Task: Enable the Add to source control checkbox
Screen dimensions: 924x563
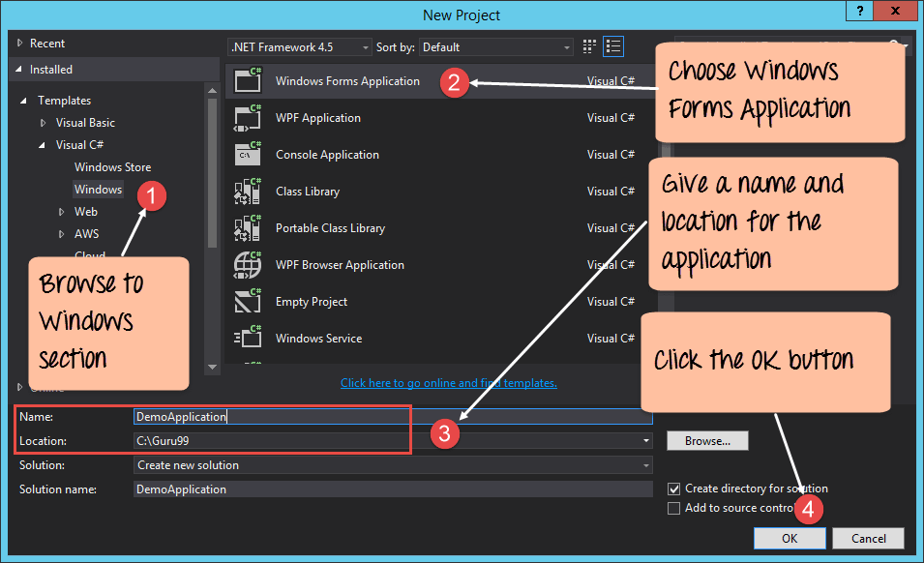Action: point(674,509)
